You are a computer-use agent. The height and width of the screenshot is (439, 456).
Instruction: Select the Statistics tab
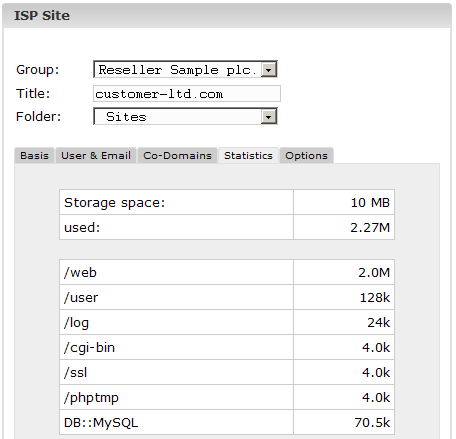coord(248,156)
